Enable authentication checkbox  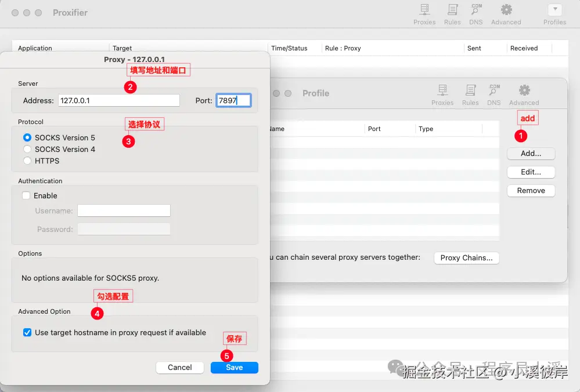click(x=26, y=195)
